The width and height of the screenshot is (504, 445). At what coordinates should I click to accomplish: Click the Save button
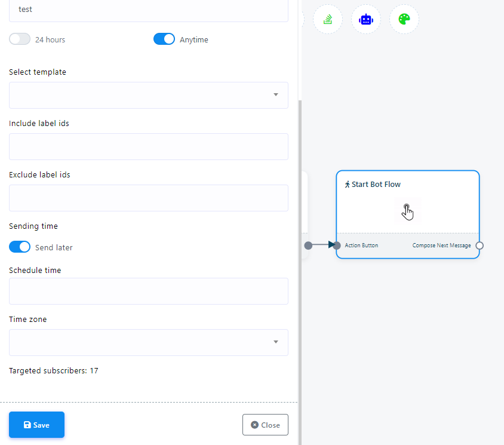36,425
